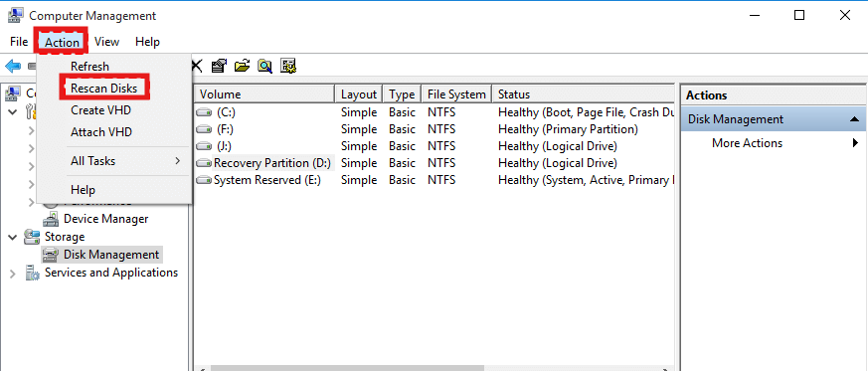Click "Healthy (System, Active" status cell
The width and height of the screenshot is (868, 371).
586,180
